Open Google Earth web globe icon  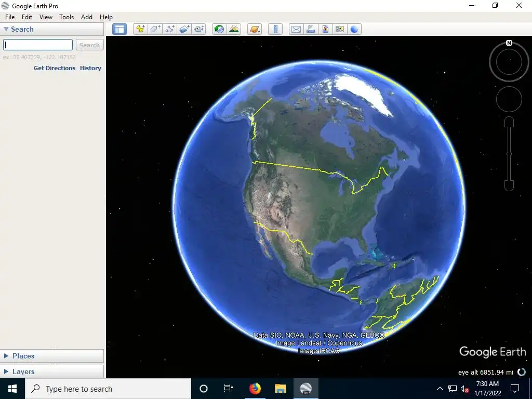[354, 29]
